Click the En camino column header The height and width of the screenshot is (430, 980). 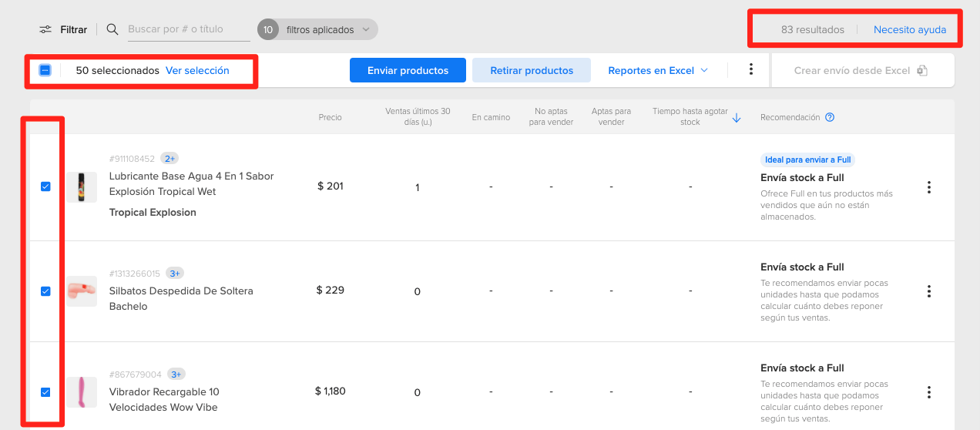click(491, 117)
